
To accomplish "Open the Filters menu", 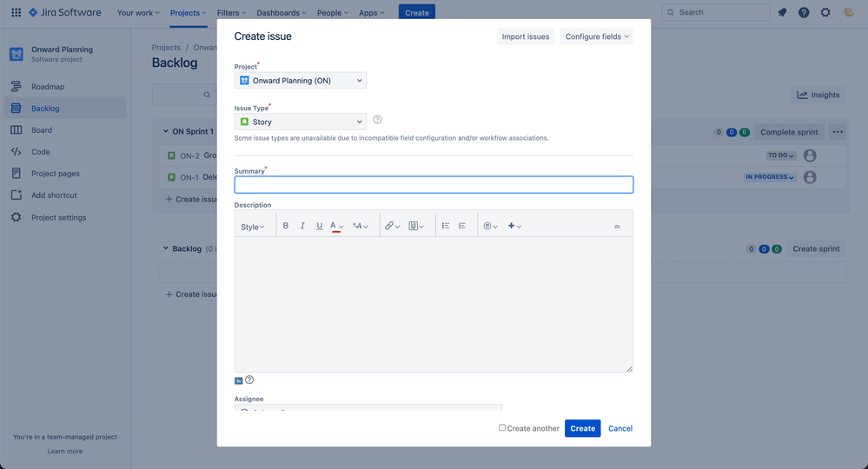I will click(x=231, y=13).
